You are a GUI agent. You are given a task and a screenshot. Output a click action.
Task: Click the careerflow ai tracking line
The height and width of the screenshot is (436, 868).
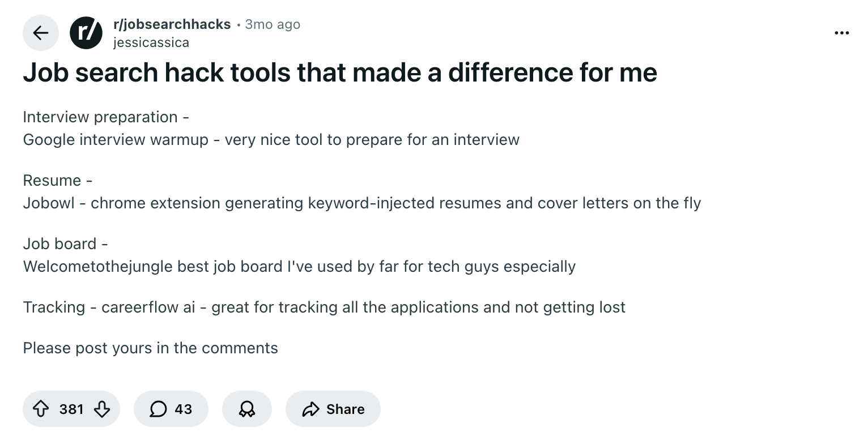click(x=324, y=307)
